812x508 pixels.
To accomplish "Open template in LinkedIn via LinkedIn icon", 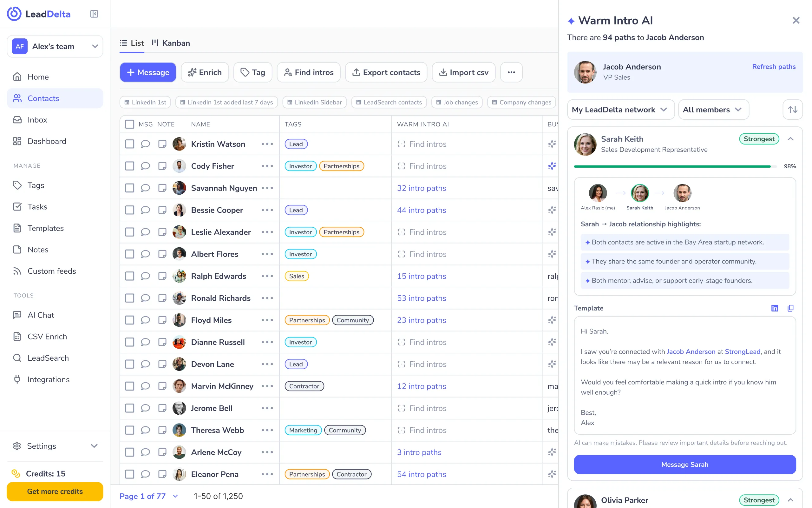I will [775, 308].
